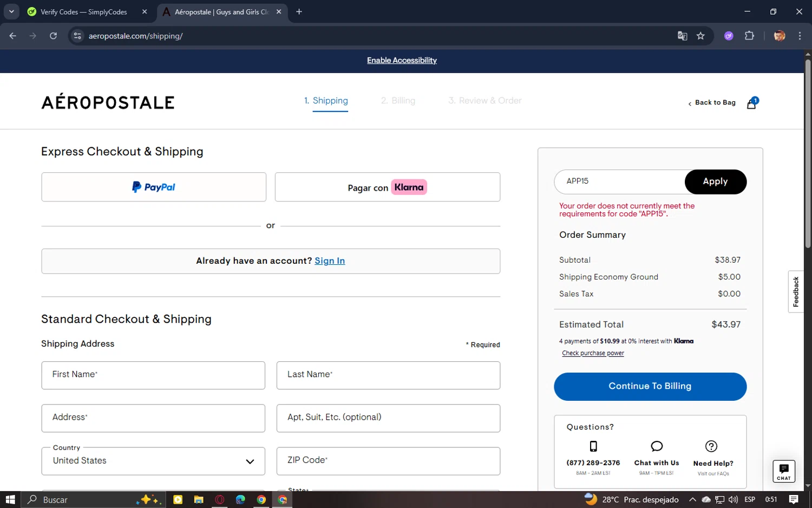This screenshot has width=812, height=508.
Task: Click Continue To Billing button
Action: [x=650, y=386]
